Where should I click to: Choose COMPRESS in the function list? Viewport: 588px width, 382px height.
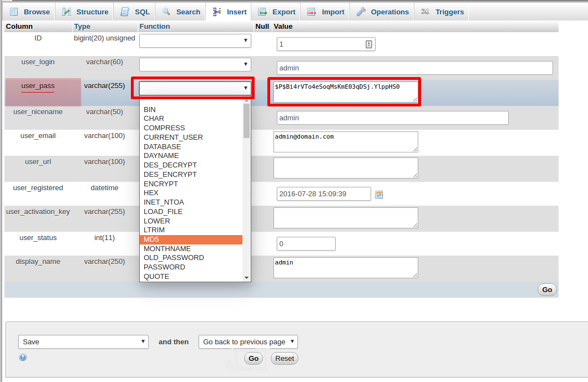[191, 128]
